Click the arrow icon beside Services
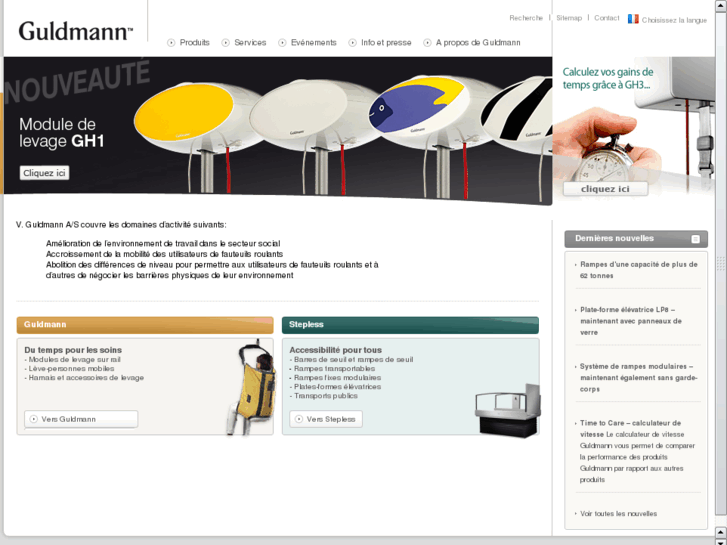Image resolution: width=727 pixels, height=545 pixels. (225, 43)
